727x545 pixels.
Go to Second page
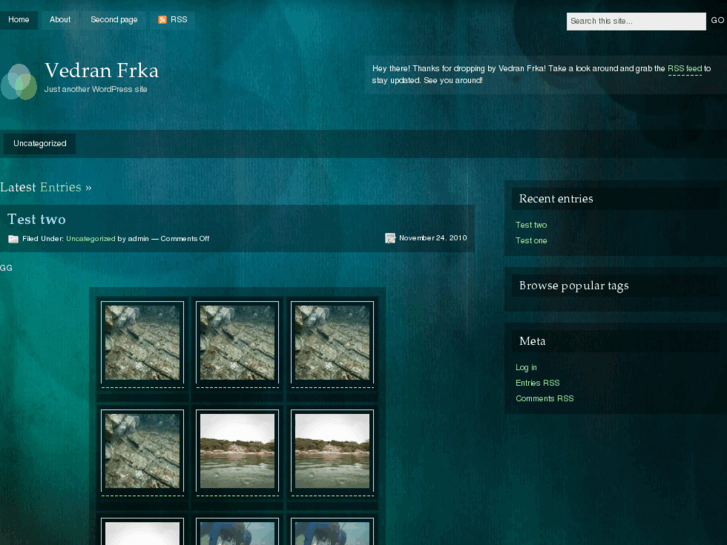[114, 19]
